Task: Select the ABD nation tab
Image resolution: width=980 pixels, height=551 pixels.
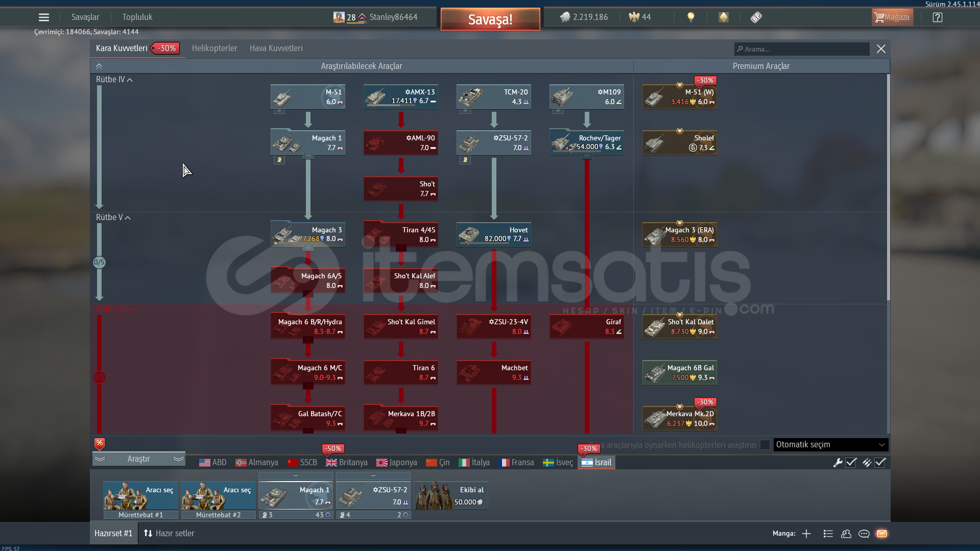Action: [x=213, y=463]
